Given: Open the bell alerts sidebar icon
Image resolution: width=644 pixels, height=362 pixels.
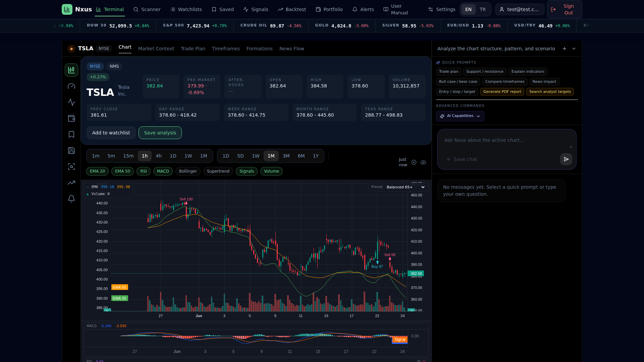Looking at the screenshot, I should point(71,199).
